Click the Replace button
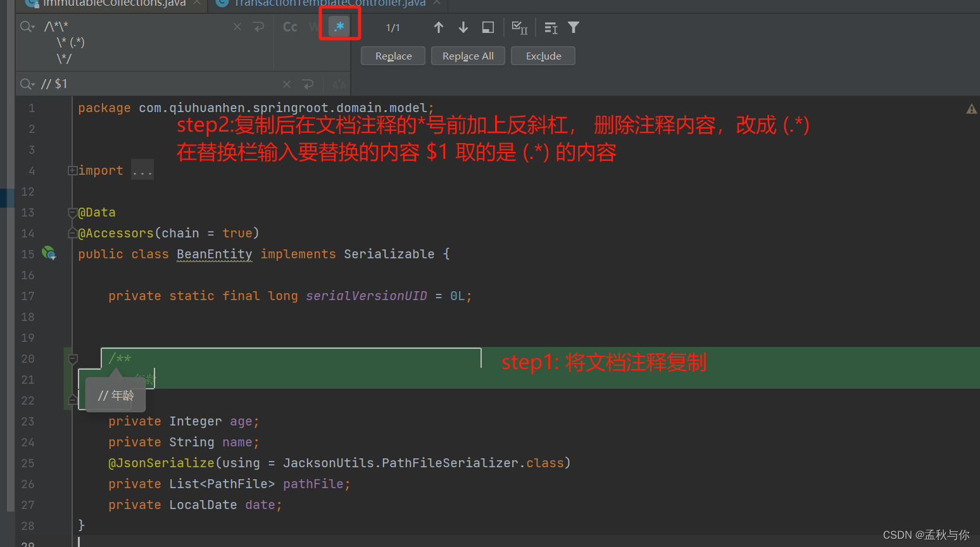 point(393,56)
